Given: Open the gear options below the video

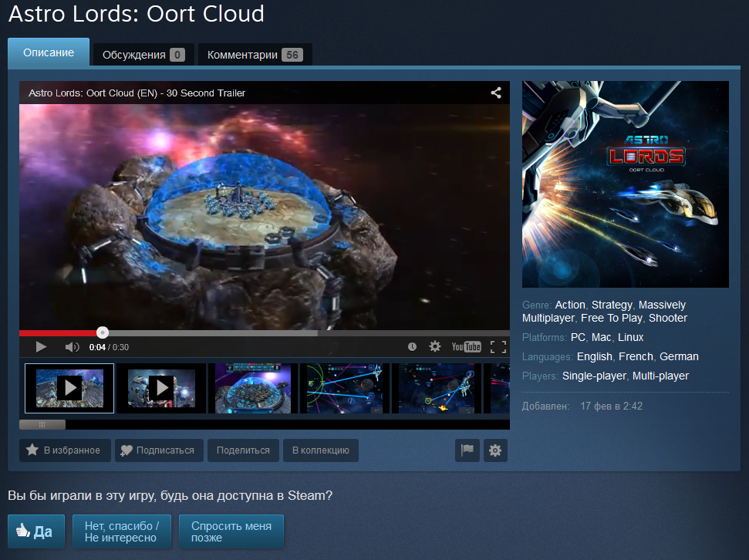Looking at the screenshot, I should click(x=495, y=450).
